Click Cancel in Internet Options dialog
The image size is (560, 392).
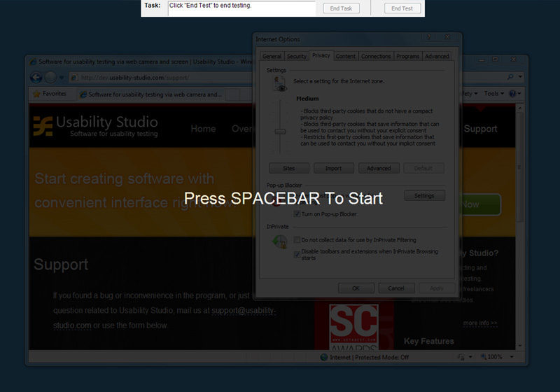click(396, 288)
